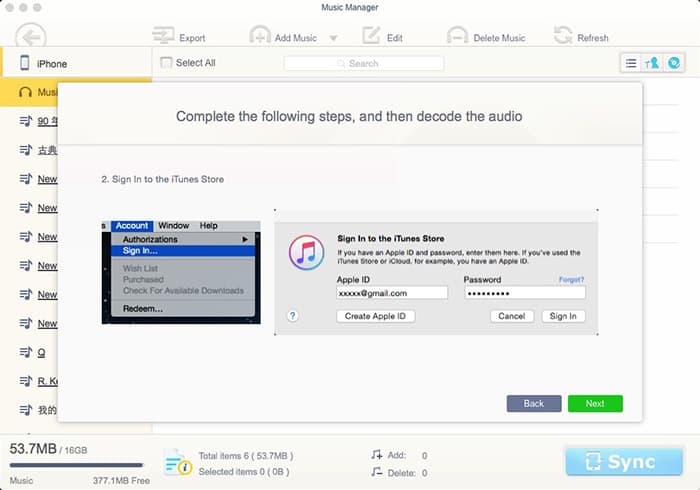Viewport: 700px width, 490px height.
Task: Click the Edit pencil icon
Action: (x=371, y=36)
